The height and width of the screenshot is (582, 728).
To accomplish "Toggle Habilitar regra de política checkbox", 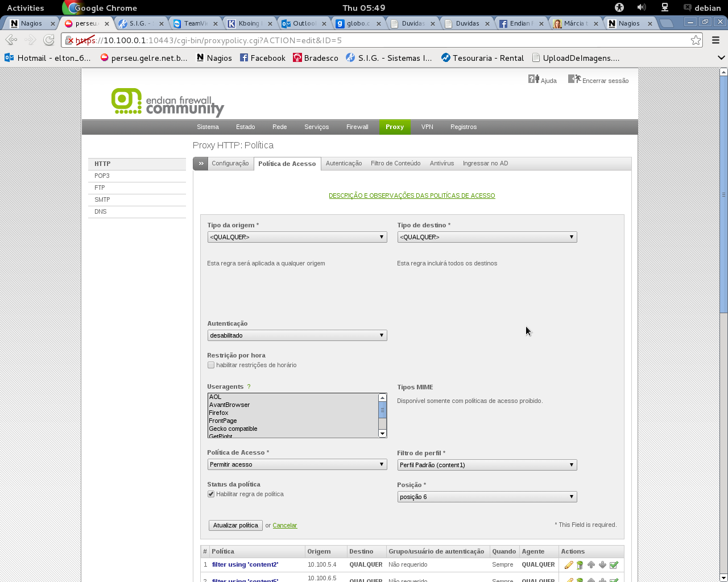I will pyautogui.click(x=211, y=494).
